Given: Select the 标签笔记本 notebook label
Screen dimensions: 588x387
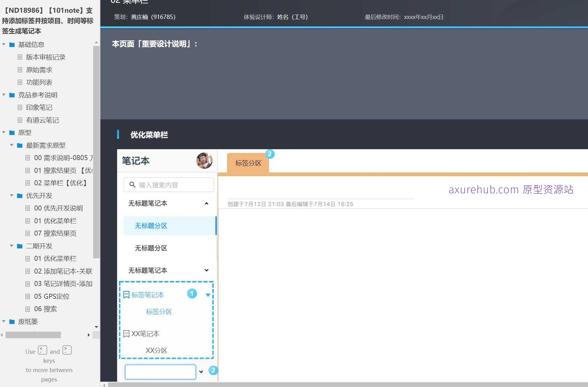Looking at the screenshot, I should point(148,295).
